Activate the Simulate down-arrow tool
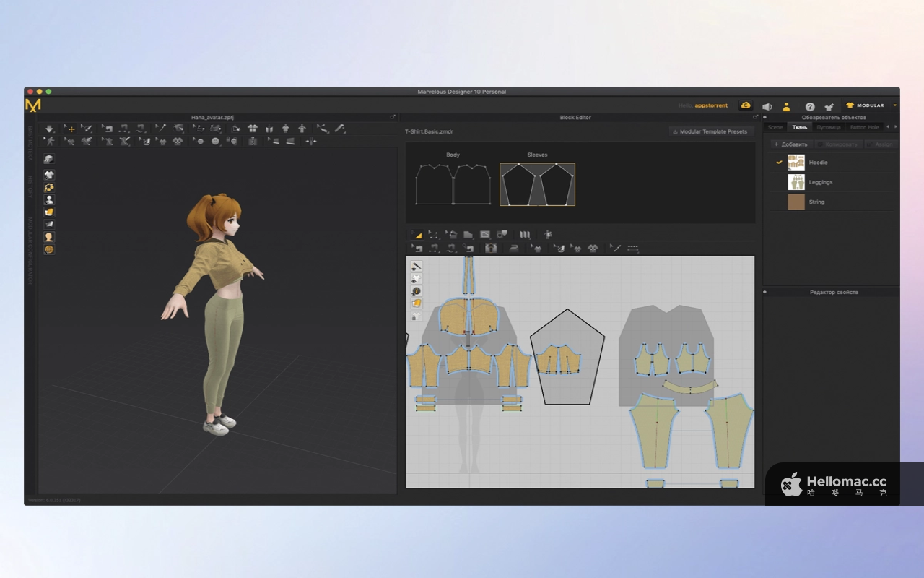Viewport: 924px width, 578px height. coord(49,129)
